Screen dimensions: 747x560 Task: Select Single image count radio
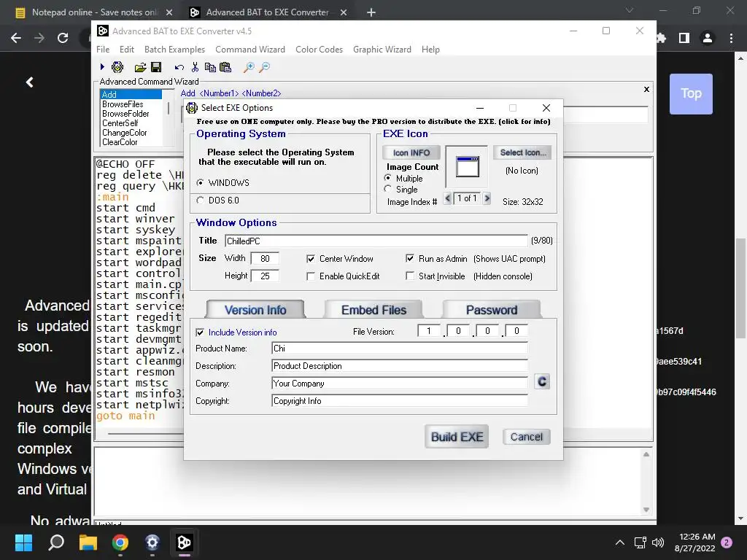click(x=388, y=189)
